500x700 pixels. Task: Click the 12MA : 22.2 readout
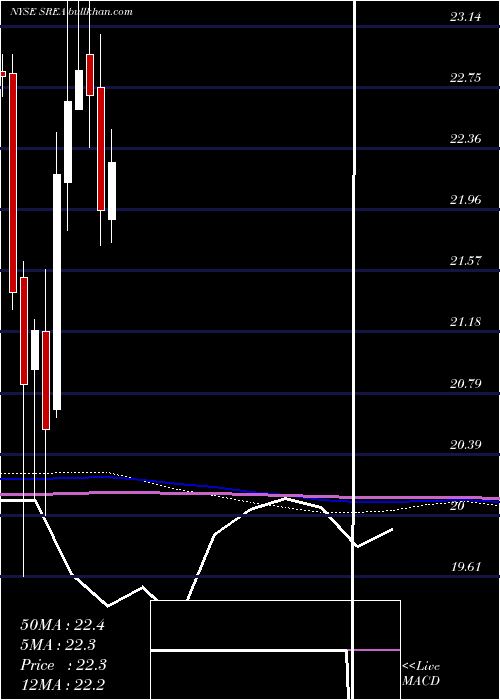62,684
